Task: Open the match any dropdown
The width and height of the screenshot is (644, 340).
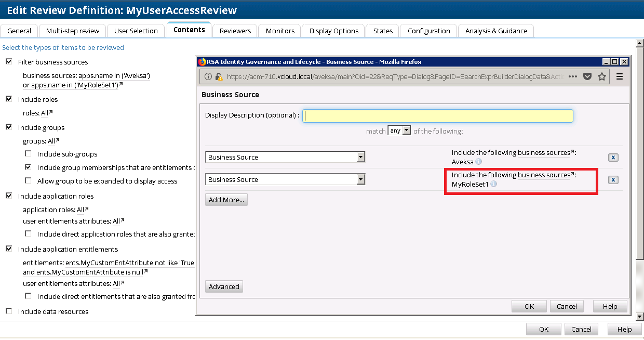Action: click(399, 130)
